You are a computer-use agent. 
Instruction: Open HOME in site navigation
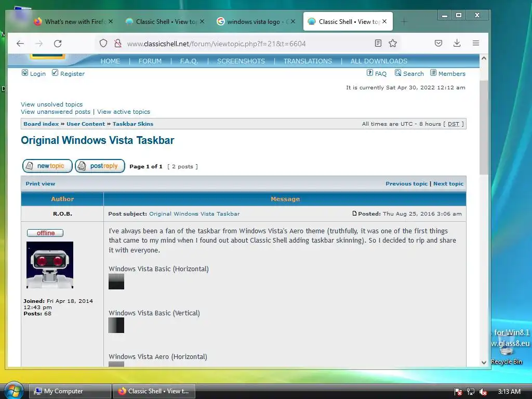point(110,61)
